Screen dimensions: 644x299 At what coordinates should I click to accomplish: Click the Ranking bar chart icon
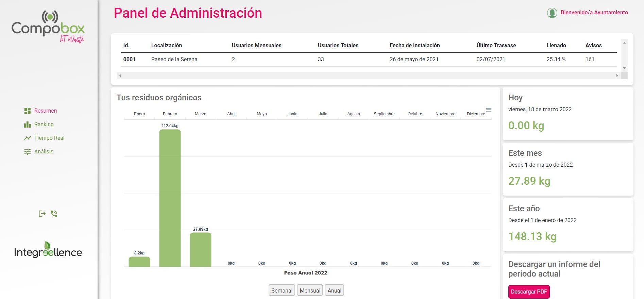click(28, 124)
